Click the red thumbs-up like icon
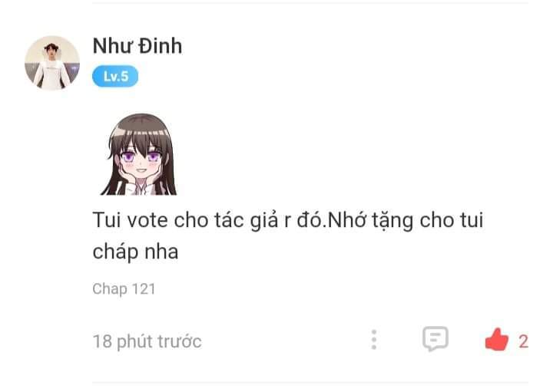553x392 pixels. point(497,340)
